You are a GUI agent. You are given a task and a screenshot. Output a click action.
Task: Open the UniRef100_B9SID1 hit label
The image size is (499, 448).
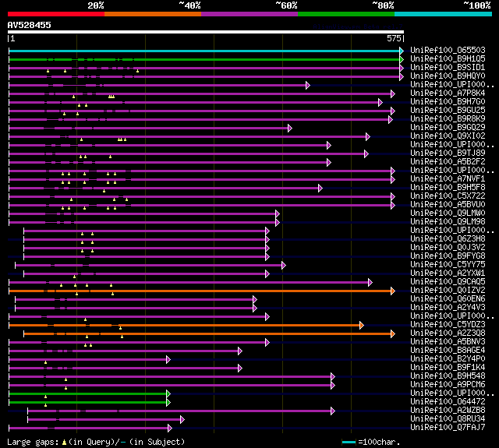click(448, 68)
